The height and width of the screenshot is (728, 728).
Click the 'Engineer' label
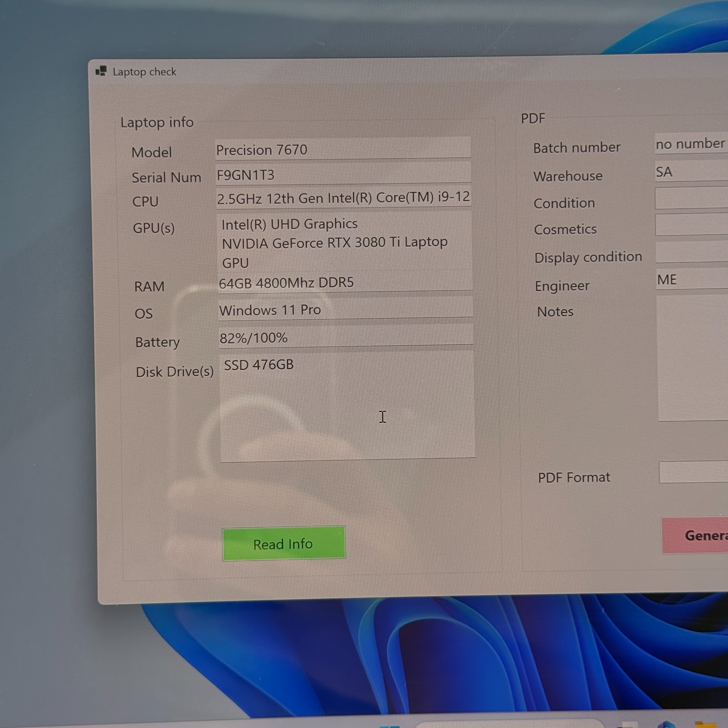pyautogui.click(x=562, y=286)
